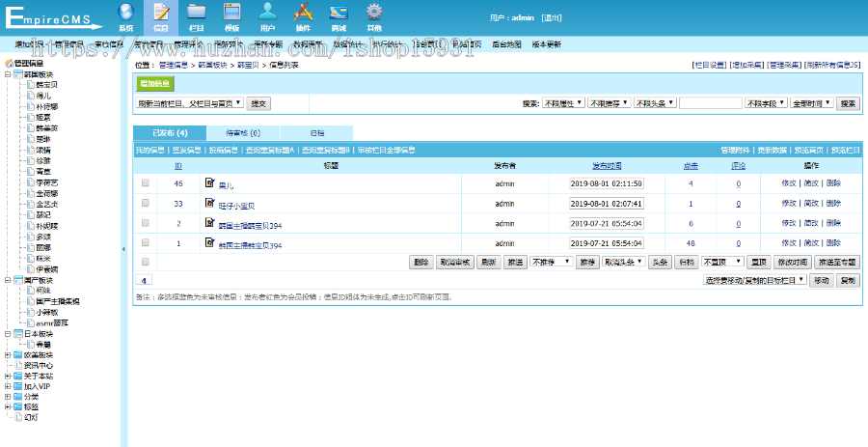
Task: Open the 刷新当前栏目 refresh scope dropdown
Action: click(x=189, y=102)
